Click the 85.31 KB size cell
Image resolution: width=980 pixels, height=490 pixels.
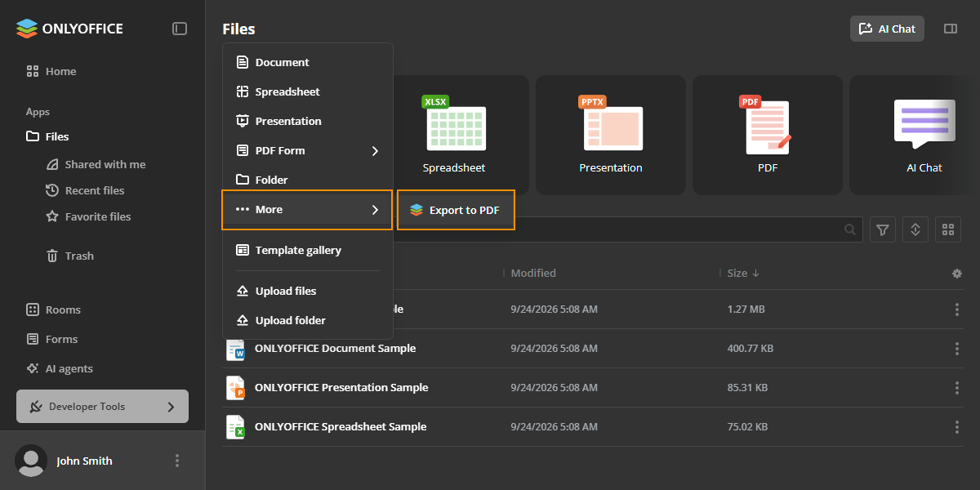pos(747,387)
